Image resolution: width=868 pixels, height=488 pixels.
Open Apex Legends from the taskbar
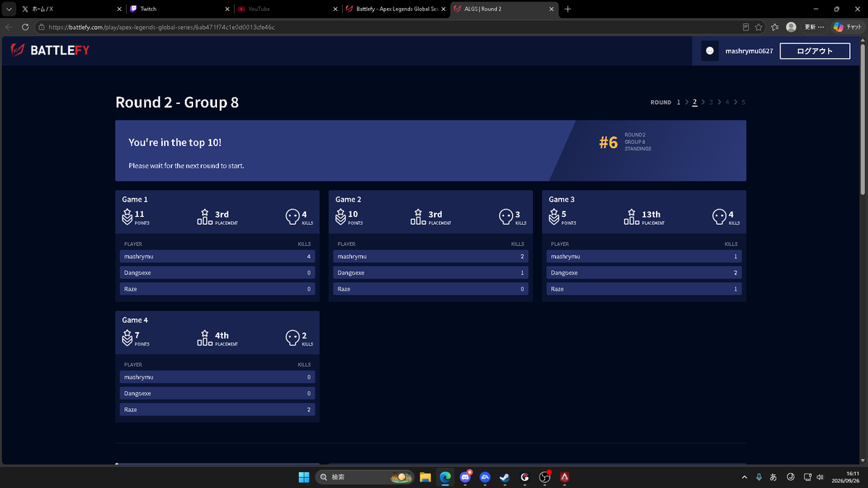click(x=564, y=477)
